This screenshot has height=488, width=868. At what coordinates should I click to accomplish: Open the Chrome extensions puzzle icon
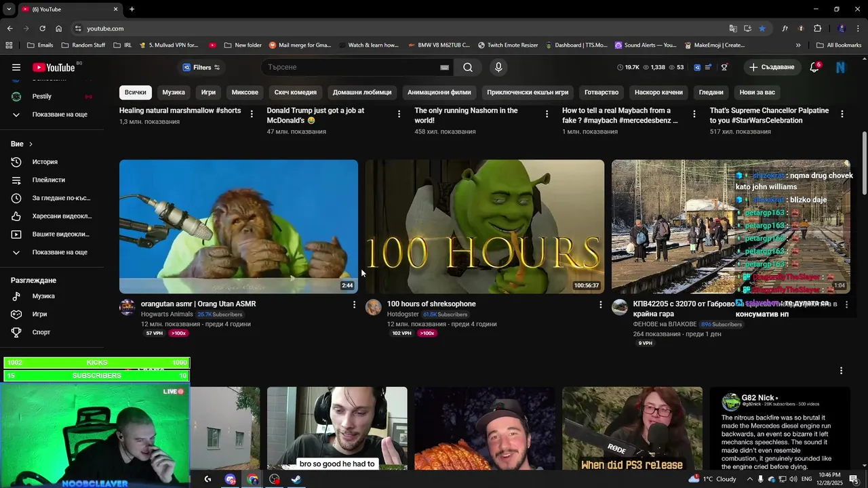817,28
